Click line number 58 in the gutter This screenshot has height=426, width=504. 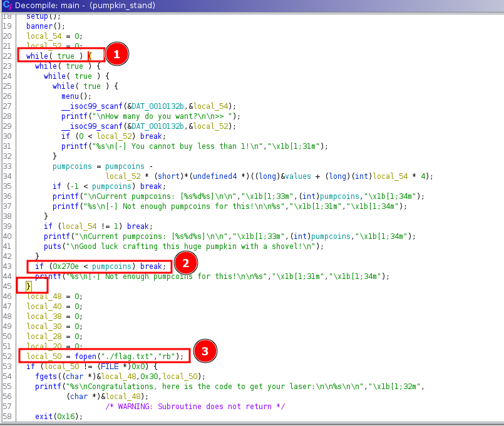coord(8,416)
